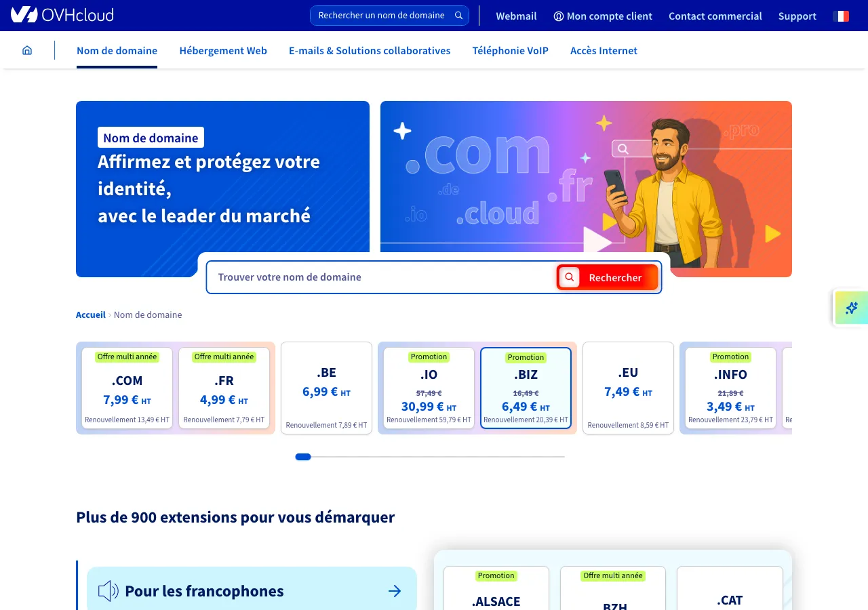This screenshot has height=610, width=868.
Task: Click the Trouver votre nom de domaine input field
Action: (380, 277)
